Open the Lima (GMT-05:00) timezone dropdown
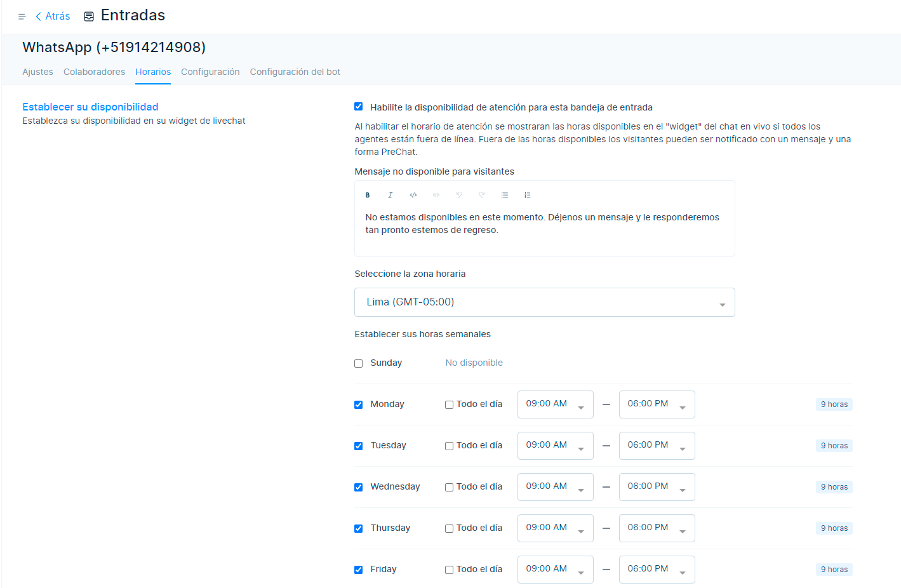Image resolution: width=901 pixels, height=588 pixels. [544, 302]
